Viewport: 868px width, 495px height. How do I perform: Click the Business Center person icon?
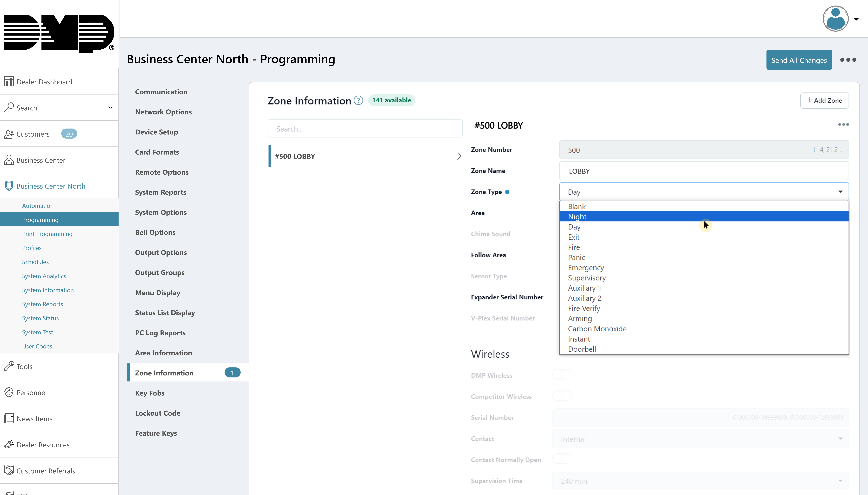(9, 160)
